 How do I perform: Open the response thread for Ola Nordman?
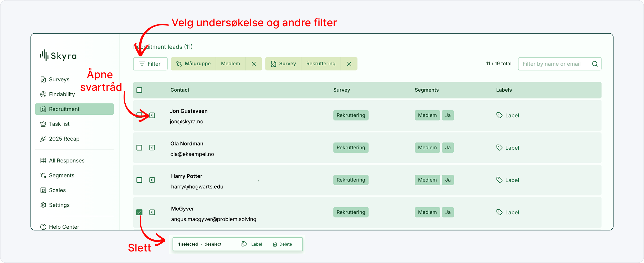click(152, 148)
